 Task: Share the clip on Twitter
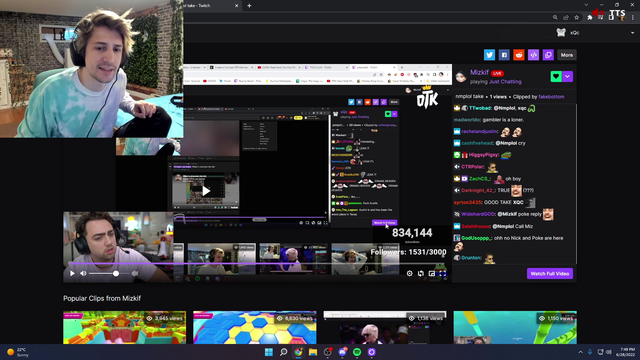point(489,55)
